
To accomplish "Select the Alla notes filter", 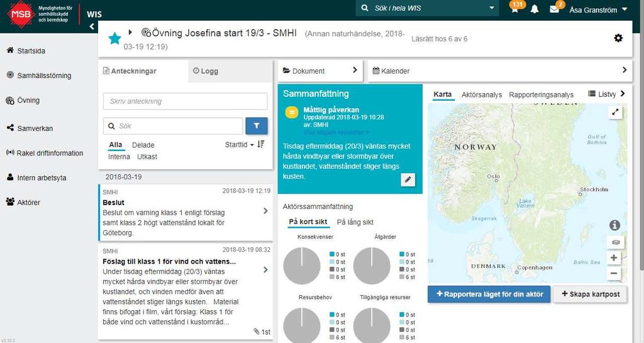I will coord(116,145).
